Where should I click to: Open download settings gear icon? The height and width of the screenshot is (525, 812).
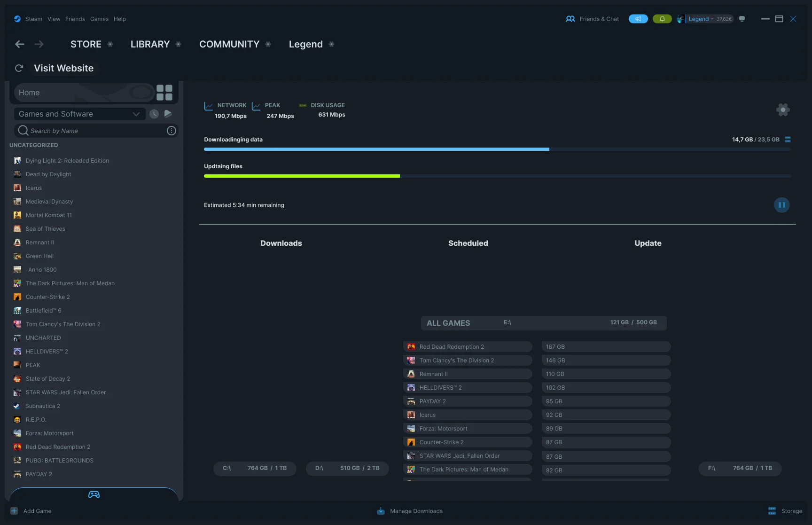(783, 110)
